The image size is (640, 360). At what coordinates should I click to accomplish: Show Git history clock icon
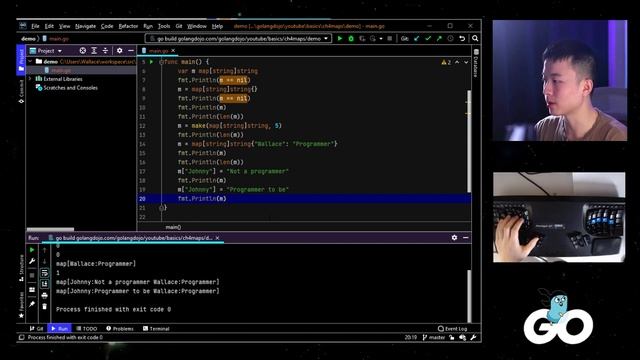click(x=451, y=38)
